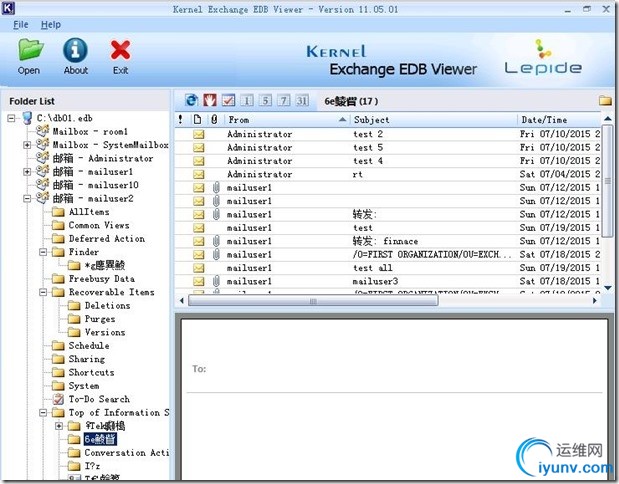Click the blue refresh icon above message list

tap(192, 100)
